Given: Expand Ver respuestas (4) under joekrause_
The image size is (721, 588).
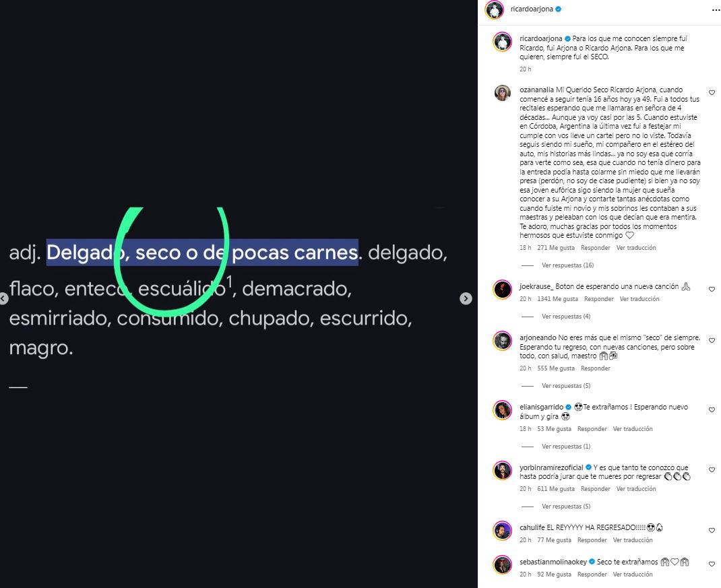Looking at the screenshot, I should [566, 317].
